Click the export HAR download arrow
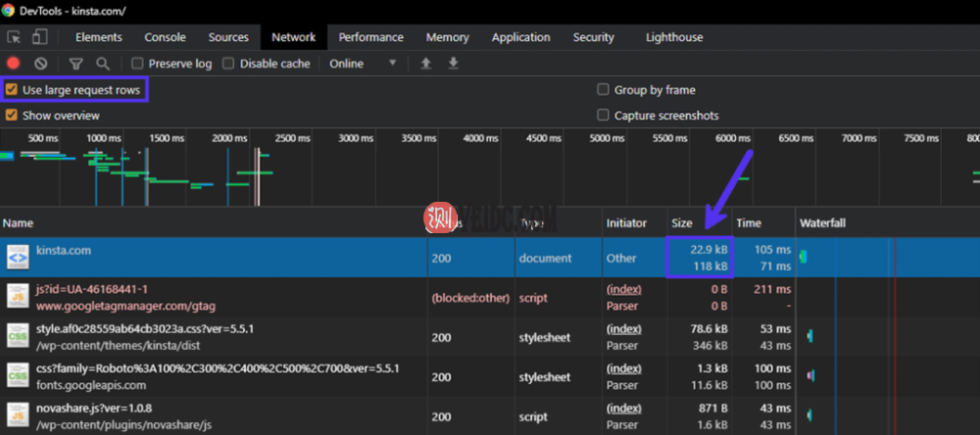The image size is (980, 435). [453, 64]
